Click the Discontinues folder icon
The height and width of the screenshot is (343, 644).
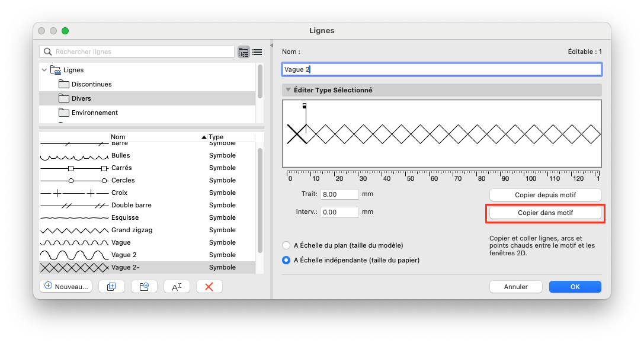63,84
